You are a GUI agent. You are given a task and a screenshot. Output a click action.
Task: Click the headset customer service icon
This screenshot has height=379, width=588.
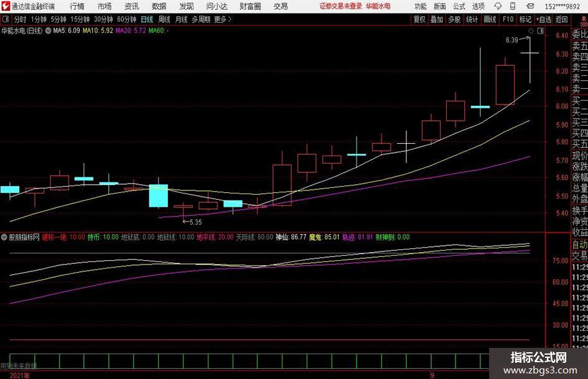click(498, 6)
